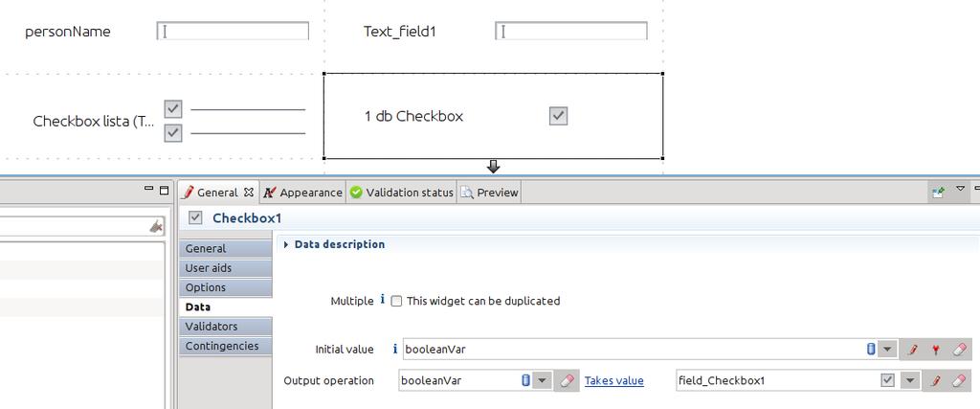Click the info icon next to Initial value

coord(394,349)
